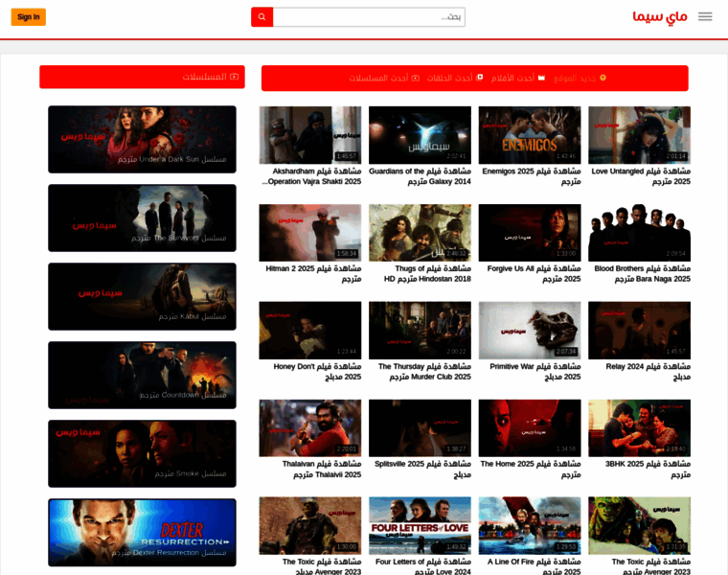Image resolution: width=728 pixels, height=575 pixels.
Task: Click The Thursday Murder Club title link
Action: click(424, 372)
